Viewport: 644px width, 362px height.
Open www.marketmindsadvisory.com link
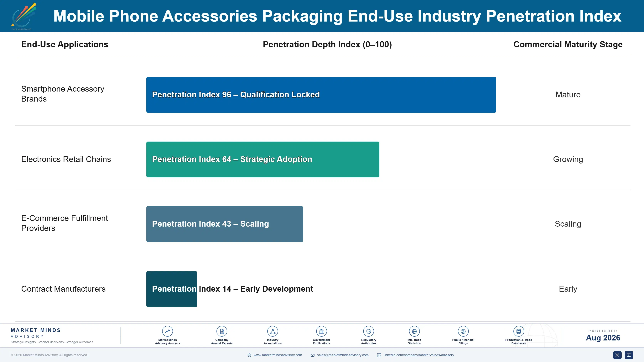278,355
